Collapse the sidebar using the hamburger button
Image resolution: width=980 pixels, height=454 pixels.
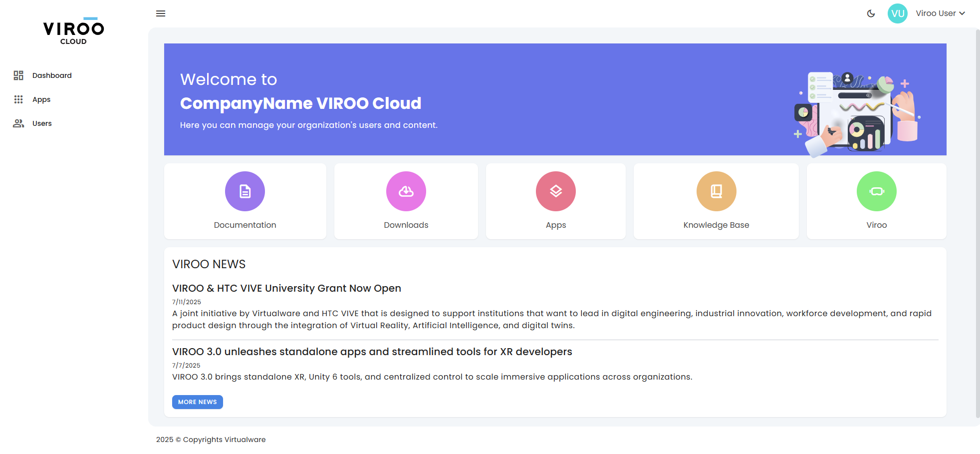coord(161,13)
